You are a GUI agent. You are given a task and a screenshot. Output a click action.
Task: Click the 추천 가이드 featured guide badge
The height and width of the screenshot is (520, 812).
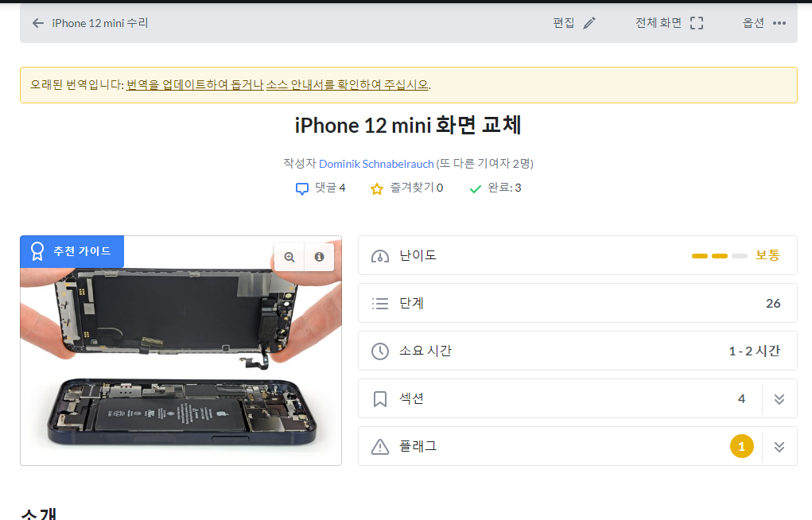tap(72, 252)
